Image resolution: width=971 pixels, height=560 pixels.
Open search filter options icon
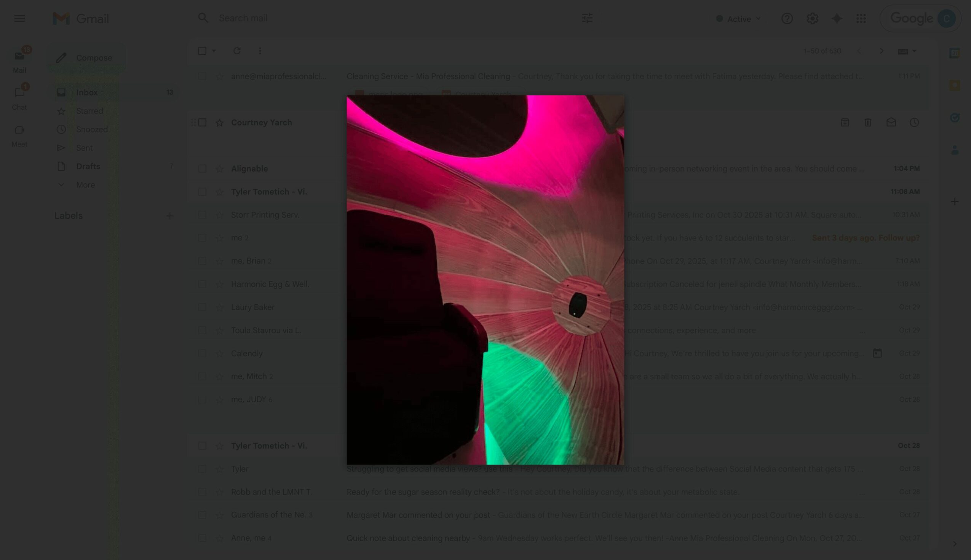[x=587, y=18]
